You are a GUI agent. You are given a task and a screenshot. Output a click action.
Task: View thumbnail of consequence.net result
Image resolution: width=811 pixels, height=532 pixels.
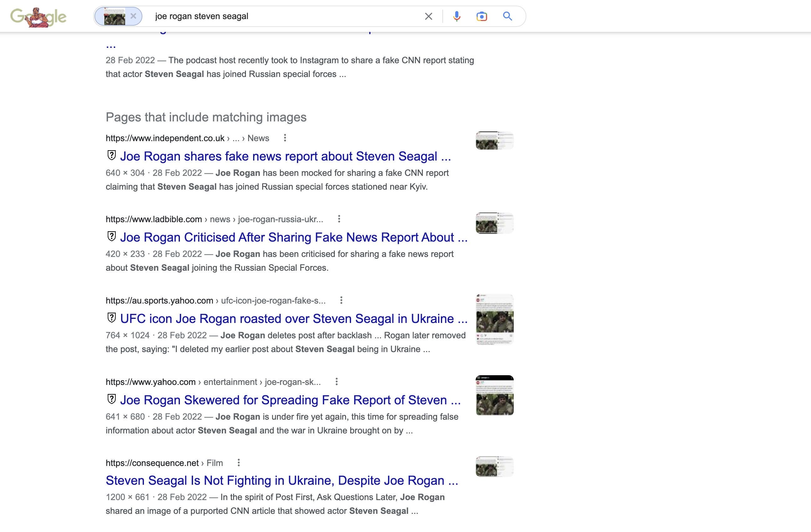tap(494, 467)
